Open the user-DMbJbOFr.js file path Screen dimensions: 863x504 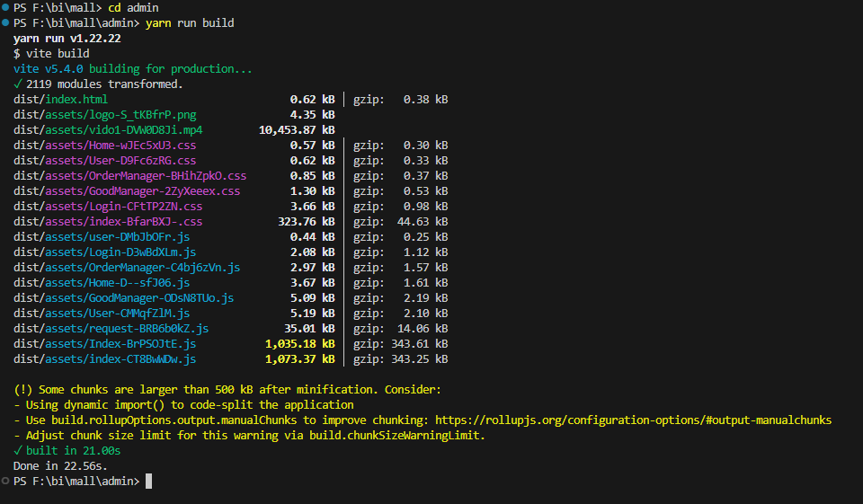[102, 236]
